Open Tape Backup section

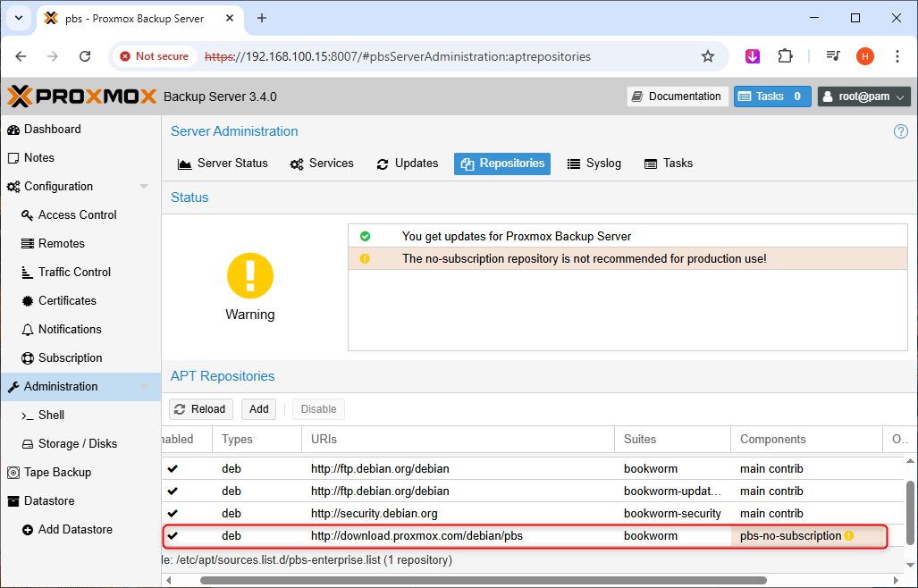pyautogui.click(x=57, y=473)
